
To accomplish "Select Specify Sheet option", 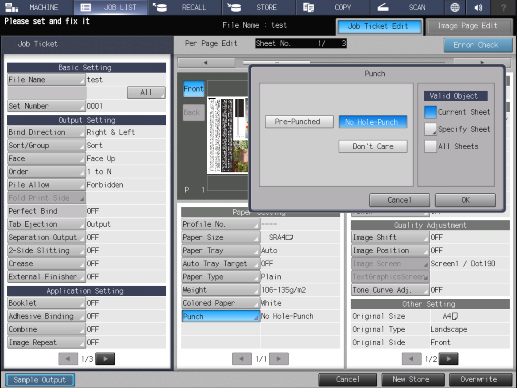I will pos(430,129).
